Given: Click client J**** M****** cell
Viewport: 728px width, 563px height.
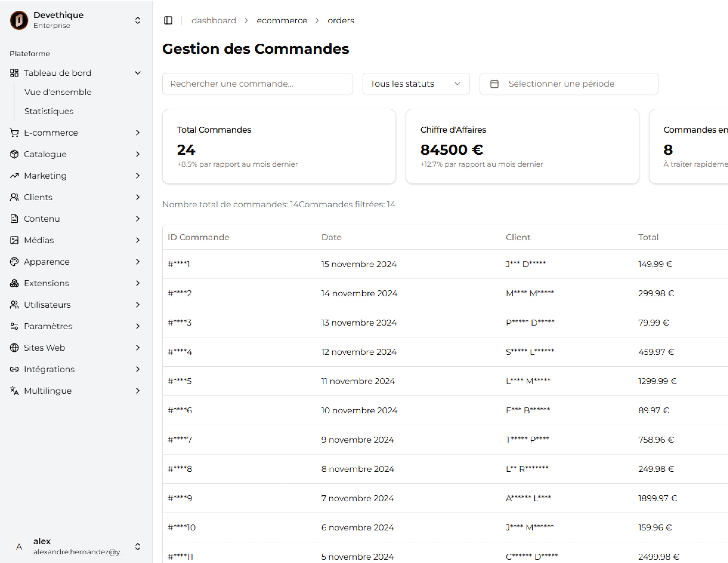Looking at the screenshot, I should point(529,527).
